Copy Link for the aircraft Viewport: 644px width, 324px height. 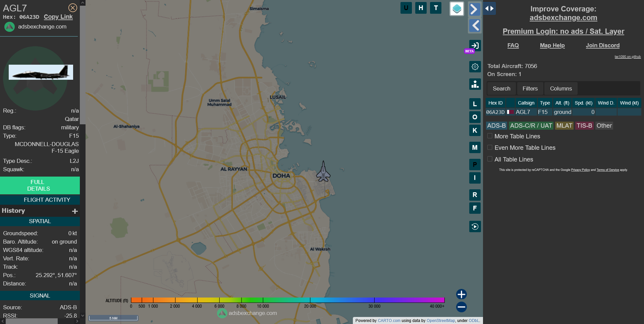coord(58,17)
